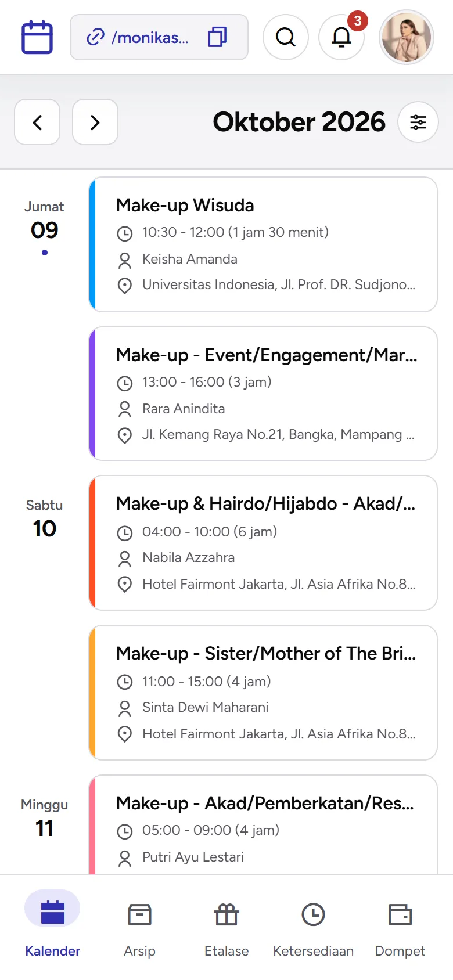Image resolution: width=453 pixels, height=980 pixels.
Task: Open Rara Anindita's engagement make-up booking
Action: click(263, 394)
